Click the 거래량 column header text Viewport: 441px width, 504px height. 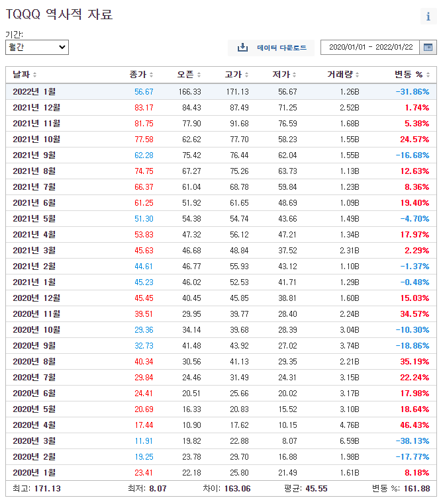click(x=340, y=75)
